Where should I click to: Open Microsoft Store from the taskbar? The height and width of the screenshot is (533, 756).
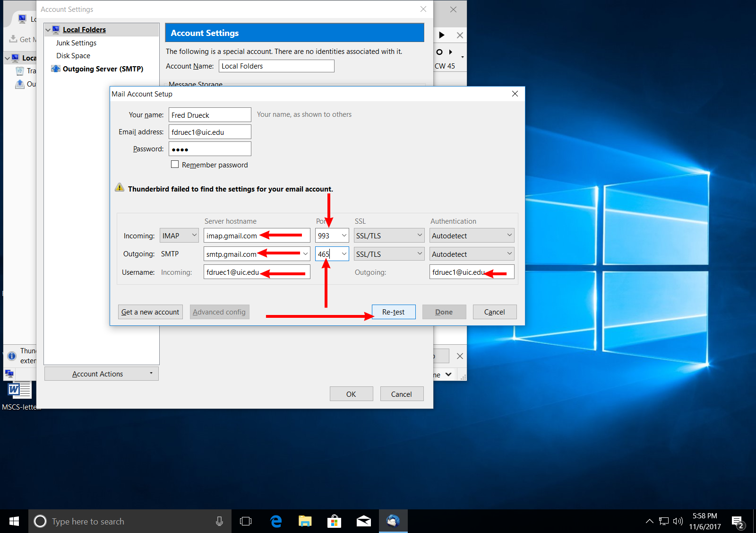click(x=335, y=521)
